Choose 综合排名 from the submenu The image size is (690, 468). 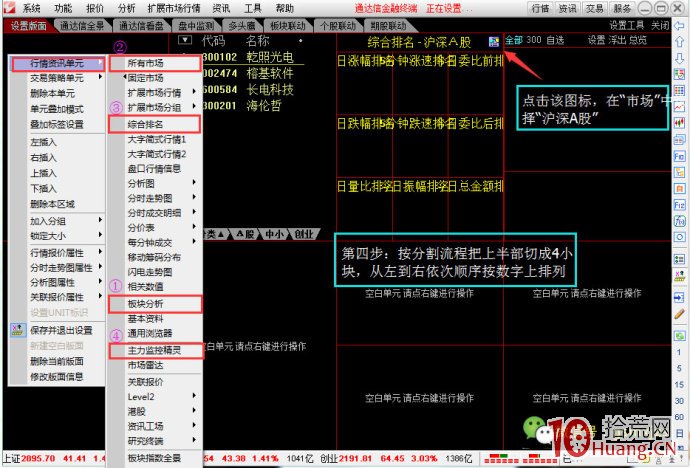click(x=155, y=124)
